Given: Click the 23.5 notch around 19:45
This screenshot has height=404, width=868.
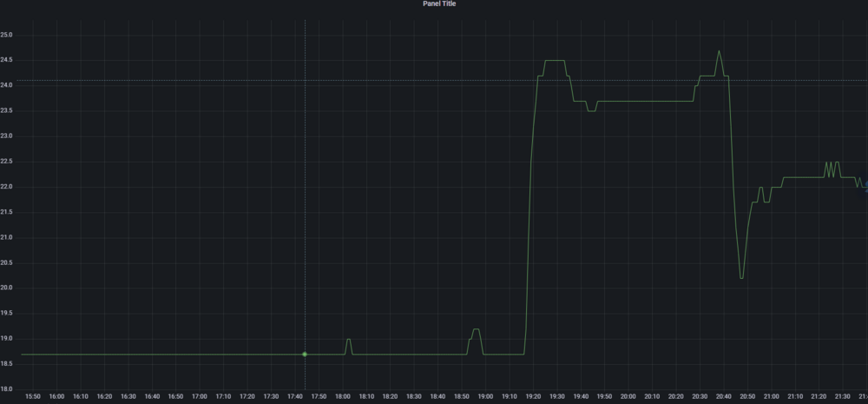Looking at the screenshot, I should click(591, 110).
